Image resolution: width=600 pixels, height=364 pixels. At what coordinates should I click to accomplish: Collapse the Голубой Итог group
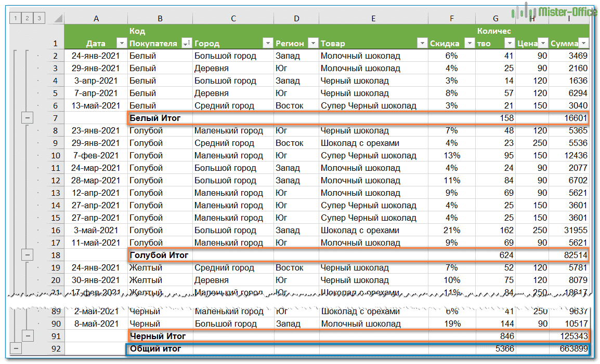pos(28,255)
